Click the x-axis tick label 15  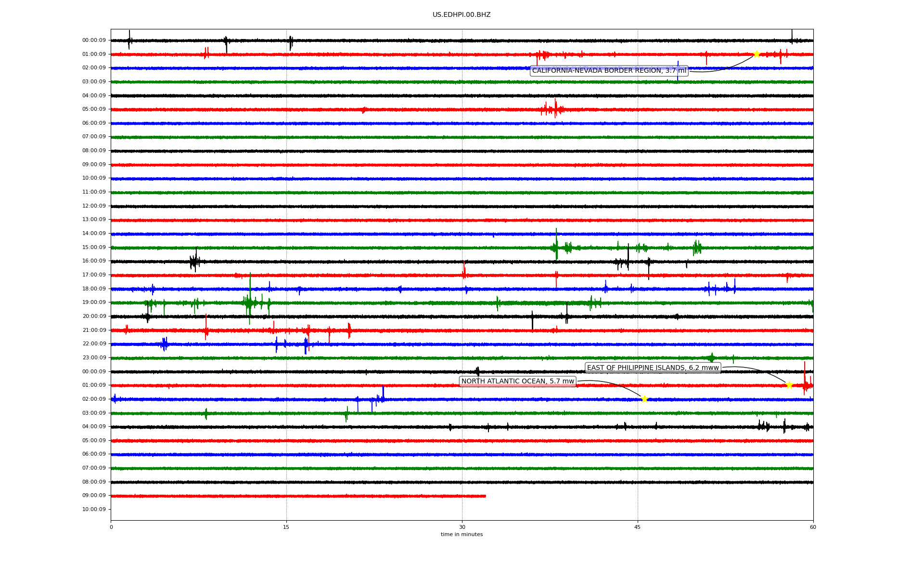(286, 527)
